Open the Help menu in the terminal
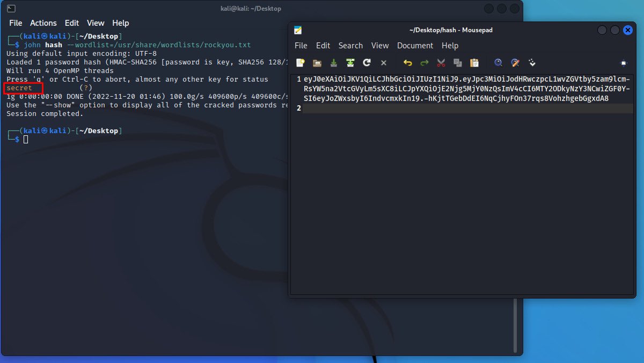The width and height of the screenshot is (644, 363). pyautogui.click(x=121, y=23)
